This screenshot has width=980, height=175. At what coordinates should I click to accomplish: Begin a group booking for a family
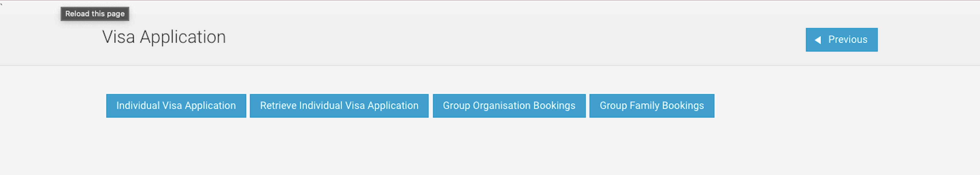652,106
